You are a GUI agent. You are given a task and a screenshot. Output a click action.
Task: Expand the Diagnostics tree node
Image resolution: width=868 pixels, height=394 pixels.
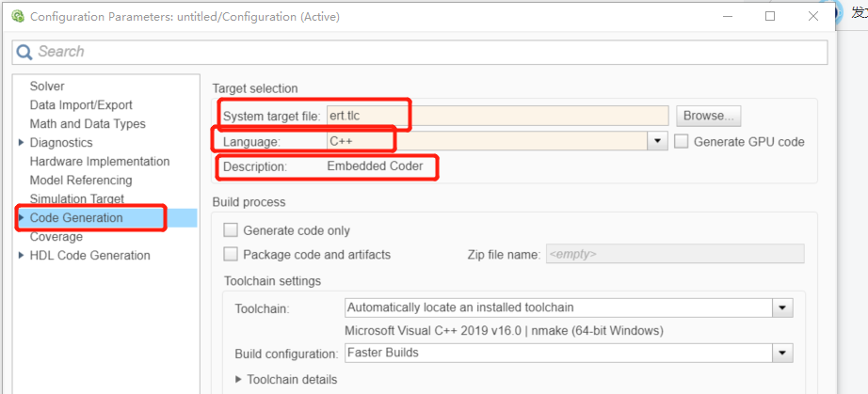tap(22, 143)
